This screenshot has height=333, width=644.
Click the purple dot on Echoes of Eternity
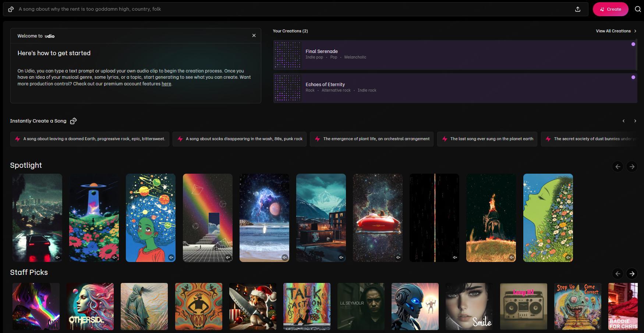[633, 77]
